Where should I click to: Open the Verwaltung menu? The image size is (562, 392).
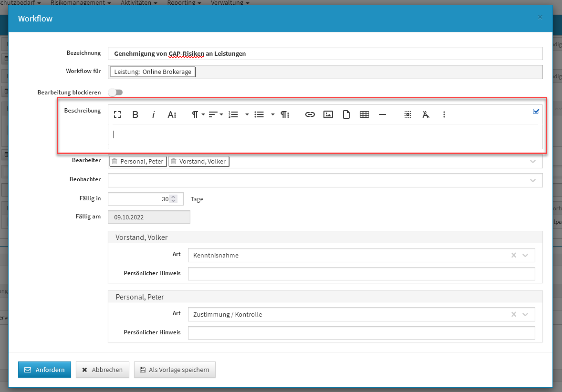click(234, 3)
